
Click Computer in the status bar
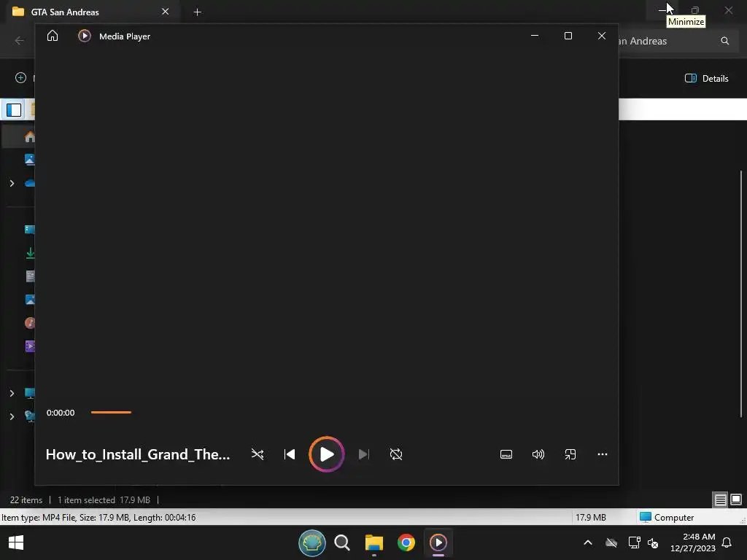tap(667, 517)
